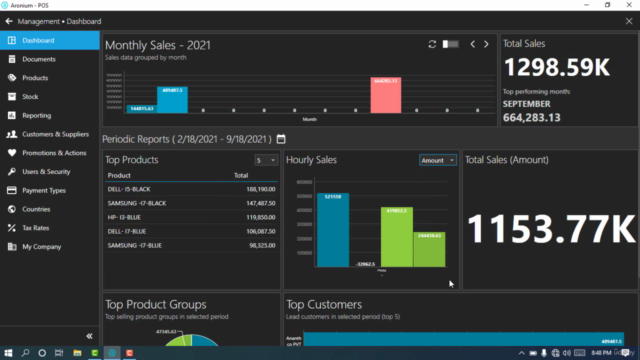Open Promotions & Actions heart icon
Viewport: 640px width, 360px height.
(x=12, y=153)
